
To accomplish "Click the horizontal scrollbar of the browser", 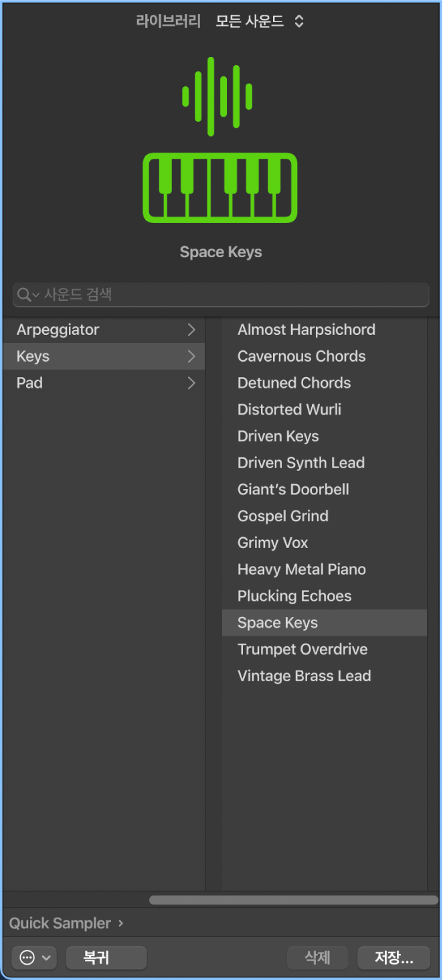I will (292, 900).
